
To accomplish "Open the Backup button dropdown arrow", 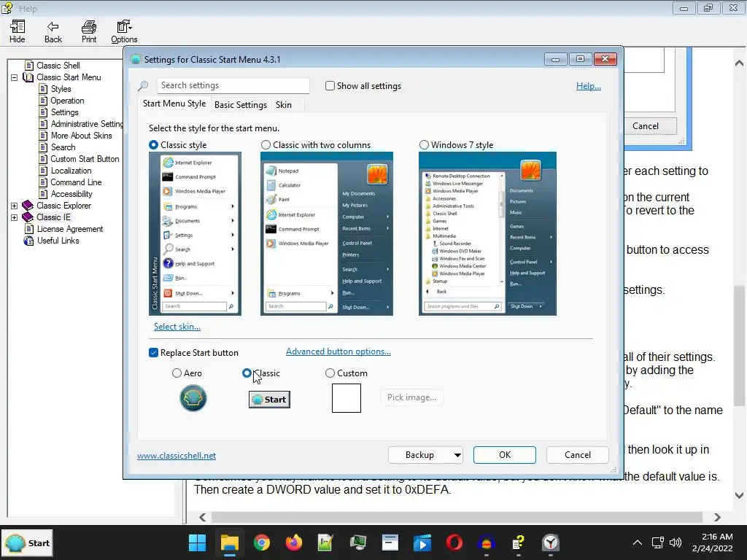I will click(x=457, y=455).
